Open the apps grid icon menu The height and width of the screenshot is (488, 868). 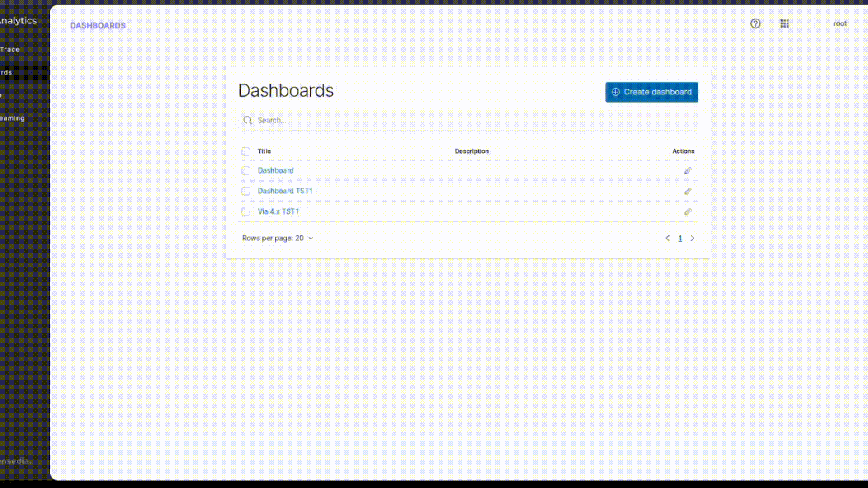(x=784, y=23)
